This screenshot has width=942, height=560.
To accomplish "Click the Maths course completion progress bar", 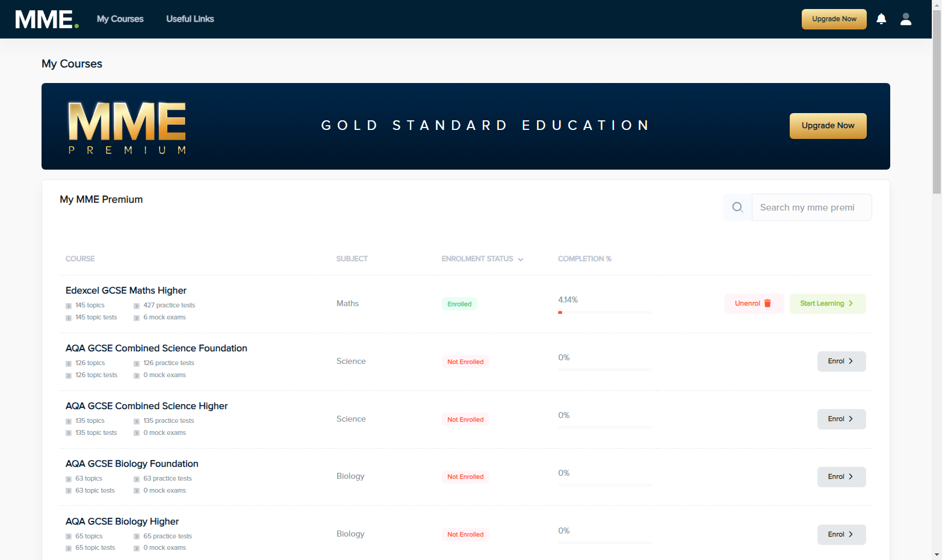I will 605,313.
